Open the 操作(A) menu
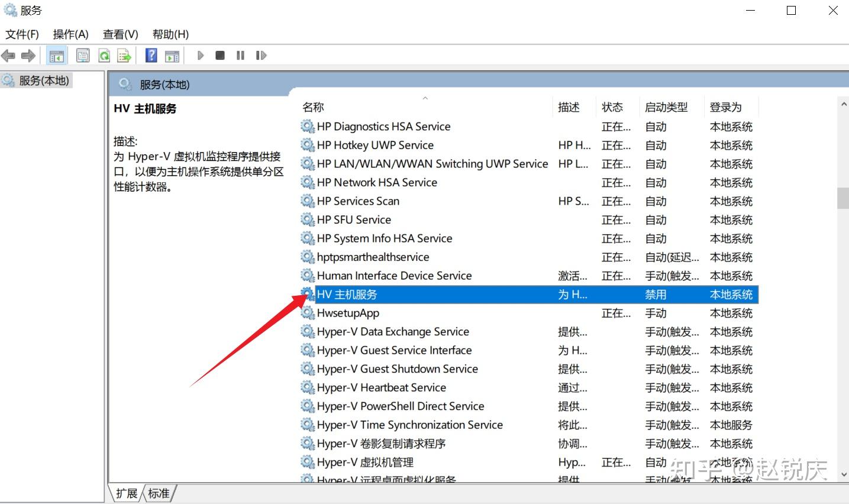Image resolution: width=849 pixels, height=504 pixels. 70,34
